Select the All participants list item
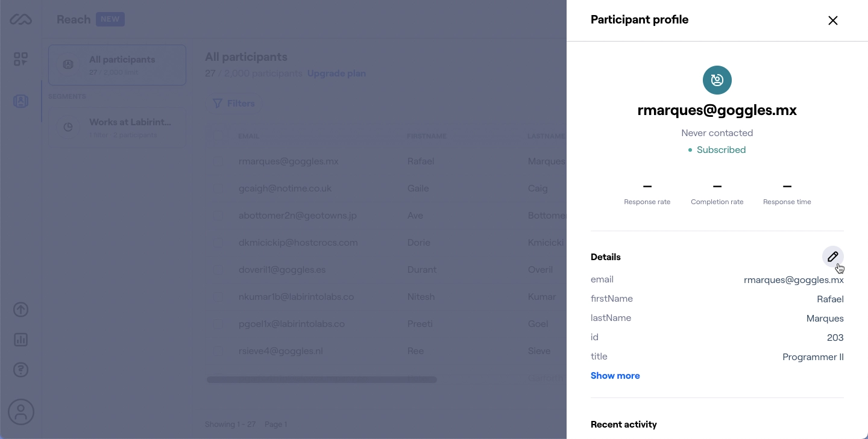Image resolution: width=868 pixels, height=439 pixels. pos(117,64)
